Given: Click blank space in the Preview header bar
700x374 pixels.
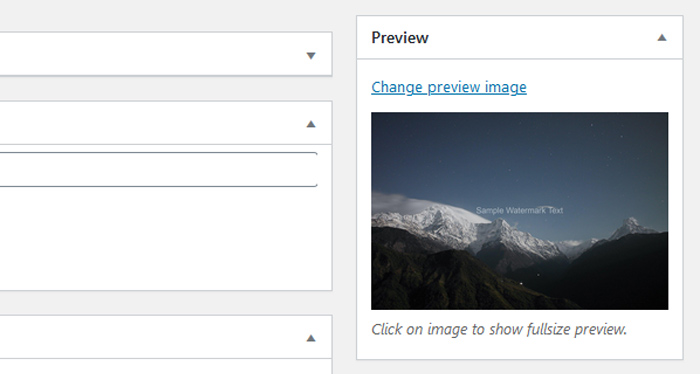Looking at the screenshot, I should click(542, 37).
